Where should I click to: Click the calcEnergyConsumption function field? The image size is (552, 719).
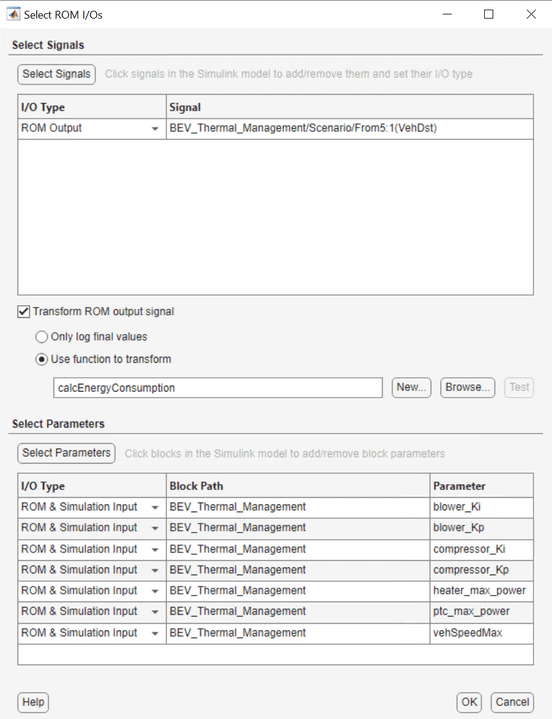click(x=218, y=388)
